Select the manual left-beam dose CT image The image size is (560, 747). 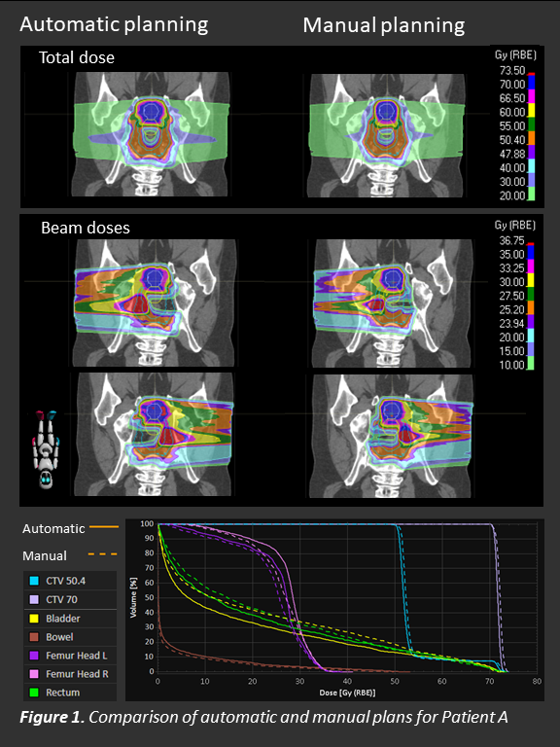pyautogui.click(x=392, y=436)
